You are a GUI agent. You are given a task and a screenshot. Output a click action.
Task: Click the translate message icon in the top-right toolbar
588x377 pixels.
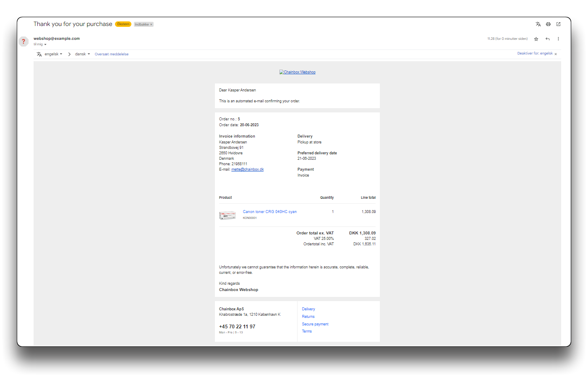click(538, 24)
